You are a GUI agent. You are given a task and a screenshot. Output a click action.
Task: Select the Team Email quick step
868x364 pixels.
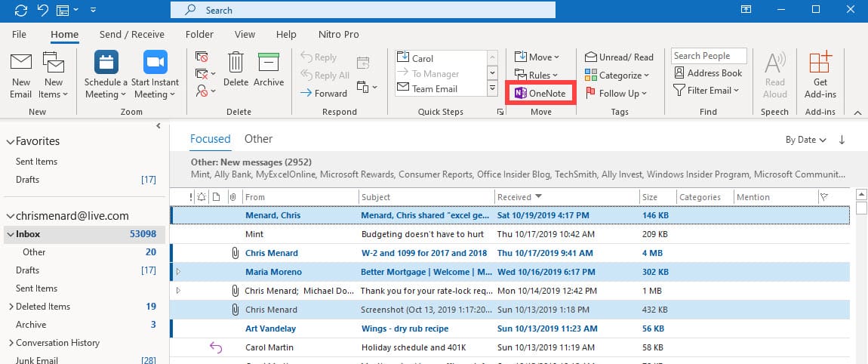pos(441,88)
